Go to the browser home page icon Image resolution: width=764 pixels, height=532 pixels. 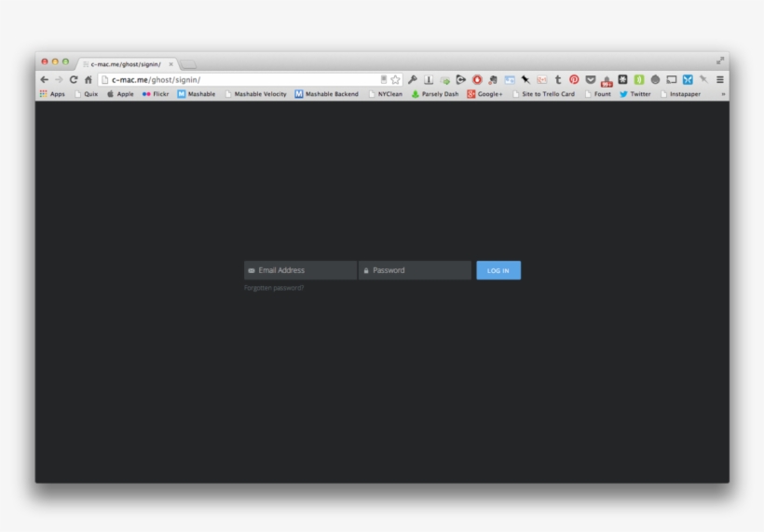click(89, 80)
